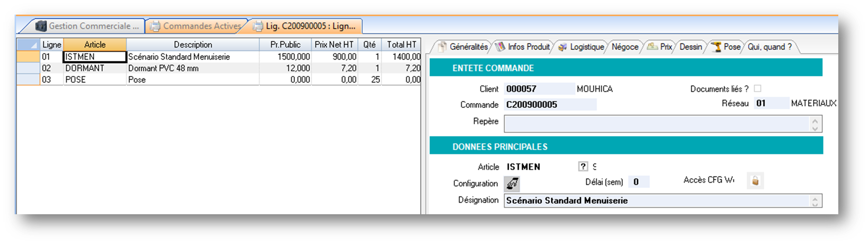This screenshot has width=868, height=244.
Task: Click the Configuration tool icon
Action: click(x=512, y=184)
